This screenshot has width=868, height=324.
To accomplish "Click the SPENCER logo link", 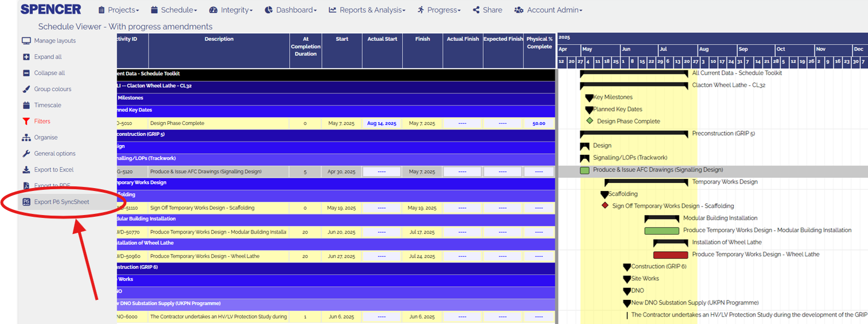I will click(x=50, y=9).
